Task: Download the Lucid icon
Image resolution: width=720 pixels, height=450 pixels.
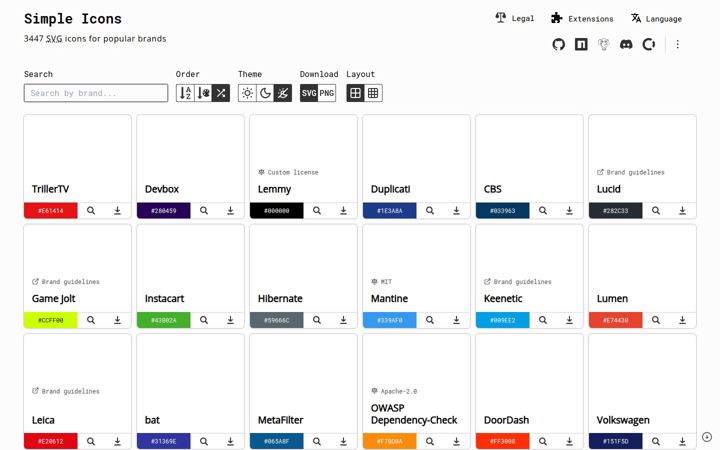Action: tap(682, 211)
